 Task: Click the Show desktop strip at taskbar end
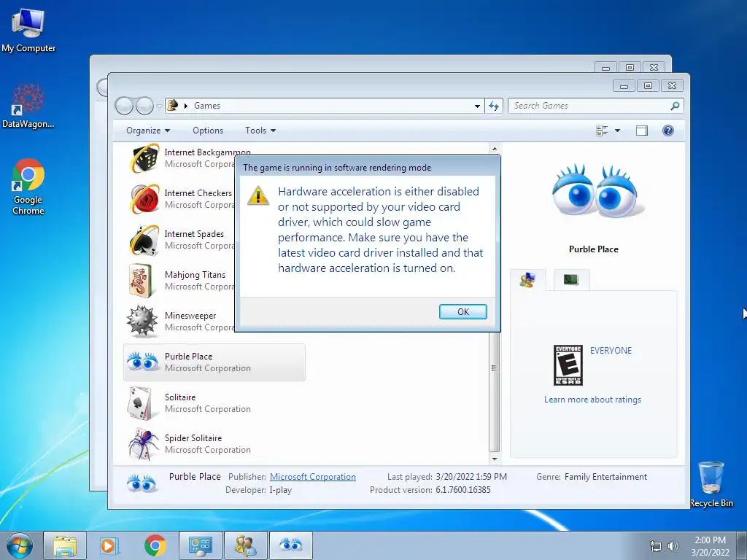(x=742, y=545)
